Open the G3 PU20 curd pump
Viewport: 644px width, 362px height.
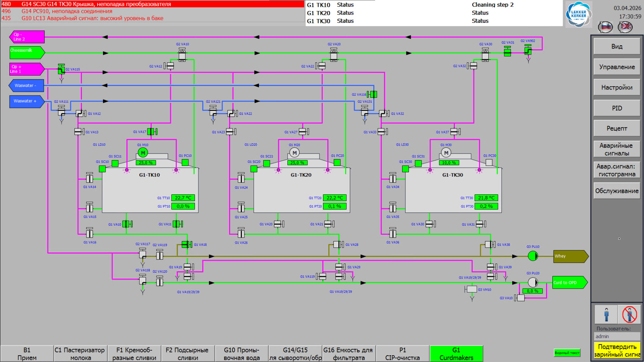click(533, 282)
